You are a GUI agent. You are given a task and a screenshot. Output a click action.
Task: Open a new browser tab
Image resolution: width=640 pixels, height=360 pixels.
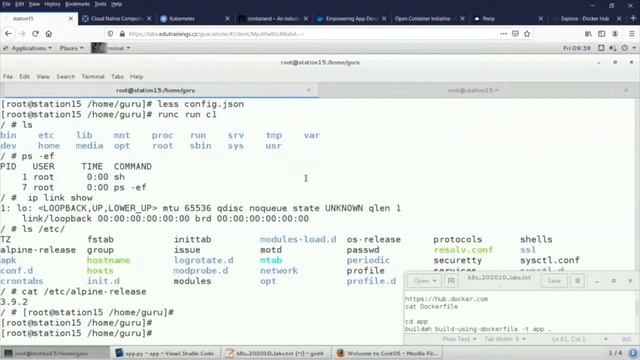[x=633, y=18]
